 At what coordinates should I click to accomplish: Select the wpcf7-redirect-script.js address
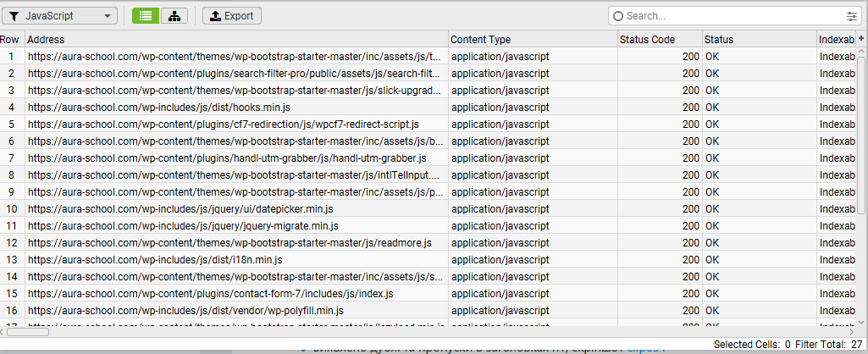pos(236,124)
